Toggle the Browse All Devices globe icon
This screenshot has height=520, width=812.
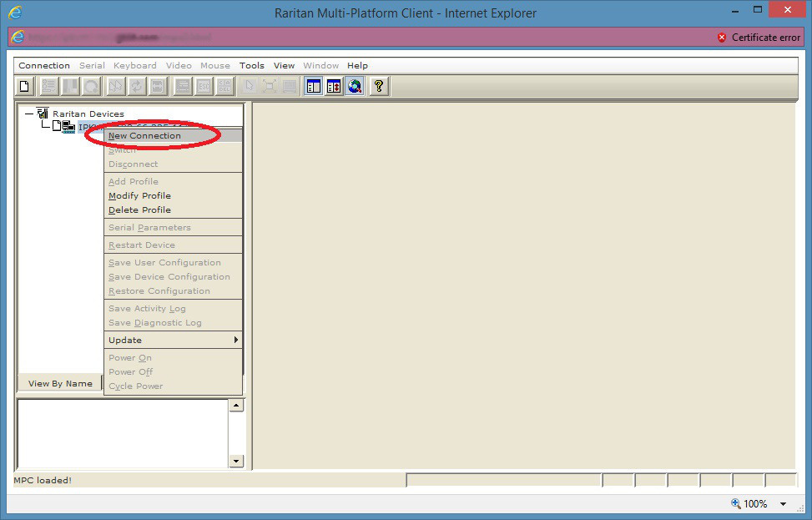356,86
